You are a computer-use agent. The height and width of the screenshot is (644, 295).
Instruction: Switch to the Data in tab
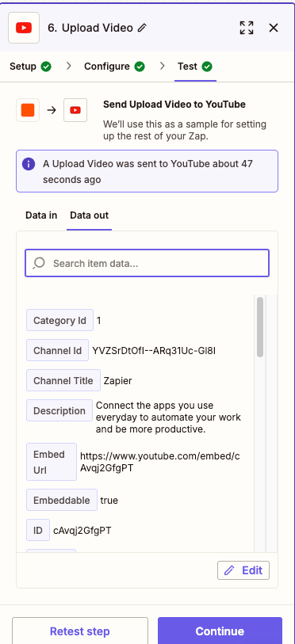tap(41, 215)
